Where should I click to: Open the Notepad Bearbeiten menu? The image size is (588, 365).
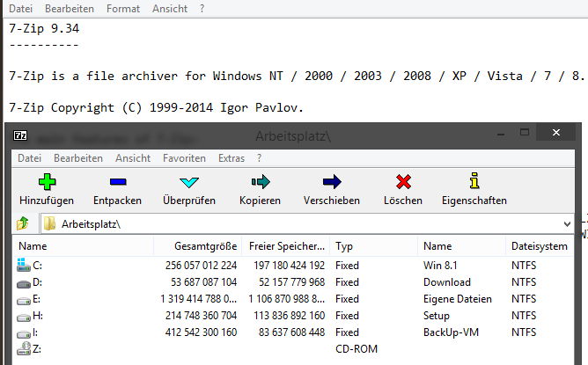[x=70, y=8]
